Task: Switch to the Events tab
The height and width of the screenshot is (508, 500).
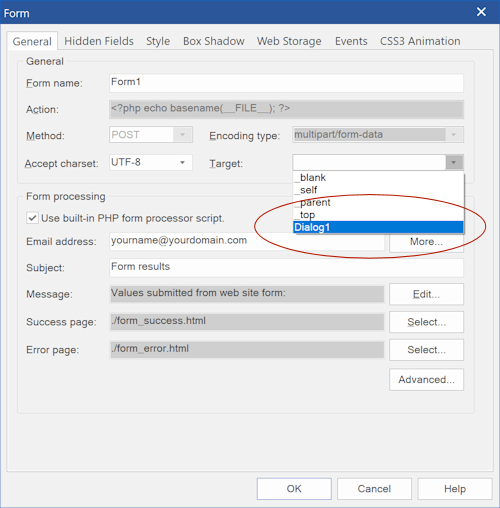Action: [351, 41]
